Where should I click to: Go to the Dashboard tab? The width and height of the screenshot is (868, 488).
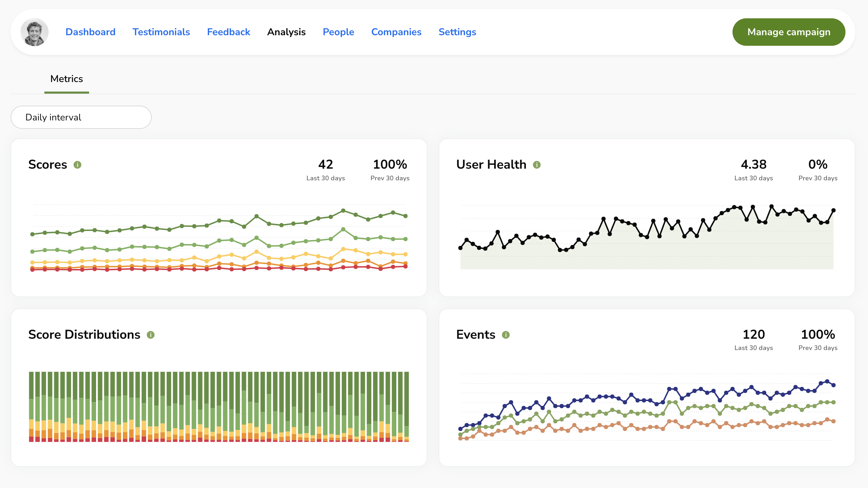tap(90, 32)
